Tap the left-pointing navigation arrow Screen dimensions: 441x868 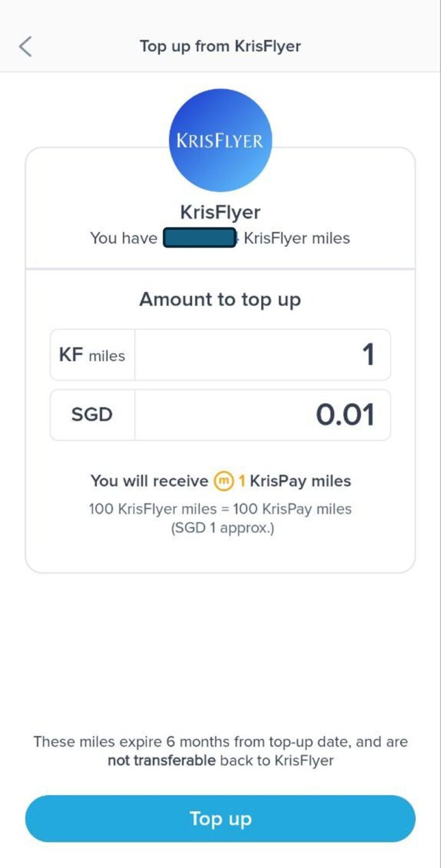[25, 46]
